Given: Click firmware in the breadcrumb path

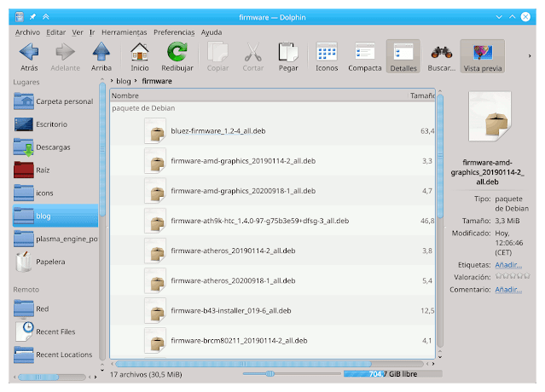Looking at the screenshot, I should click(157, 81).
